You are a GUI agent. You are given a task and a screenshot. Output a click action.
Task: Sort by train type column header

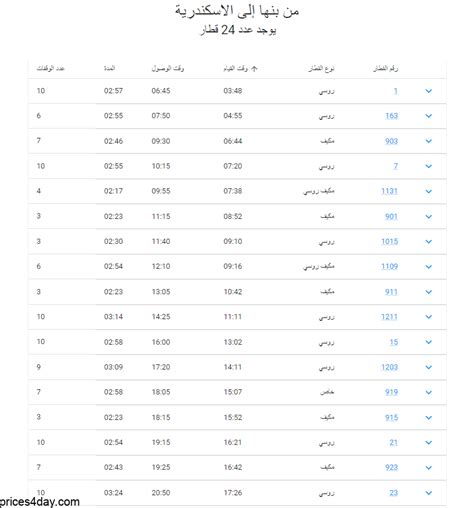pyautogui.click(x=321, y=68)
